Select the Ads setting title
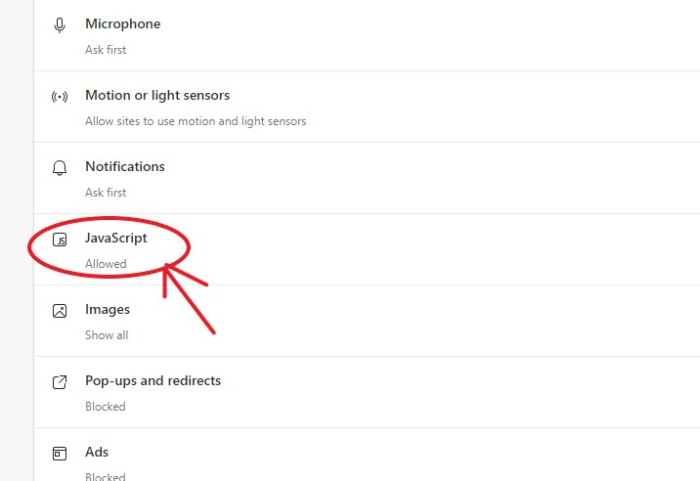700x481 pixels. 97,452
